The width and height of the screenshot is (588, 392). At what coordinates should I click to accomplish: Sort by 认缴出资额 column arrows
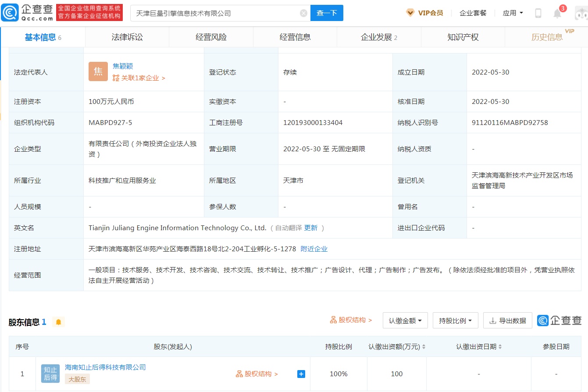click(424, 347)
